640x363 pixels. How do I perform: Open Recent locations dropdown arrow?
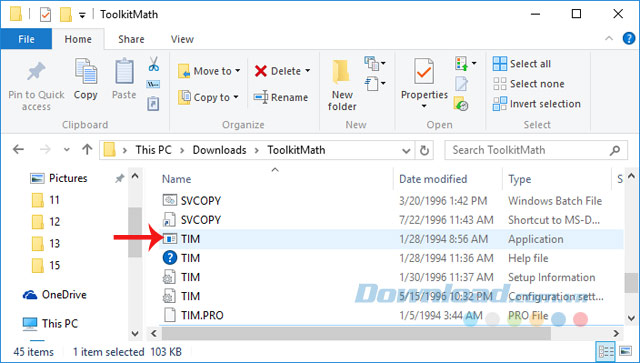point(67,150)
